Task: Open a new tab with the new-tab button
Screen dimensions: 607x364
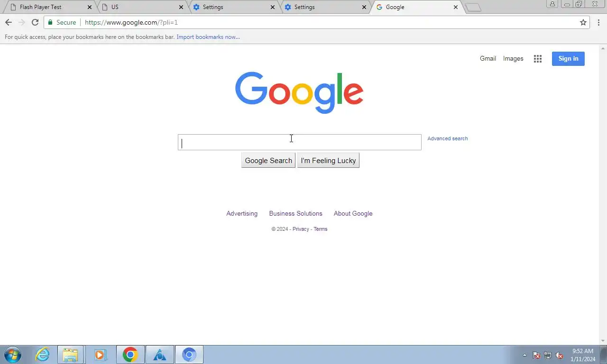Action: click(473, 7)
